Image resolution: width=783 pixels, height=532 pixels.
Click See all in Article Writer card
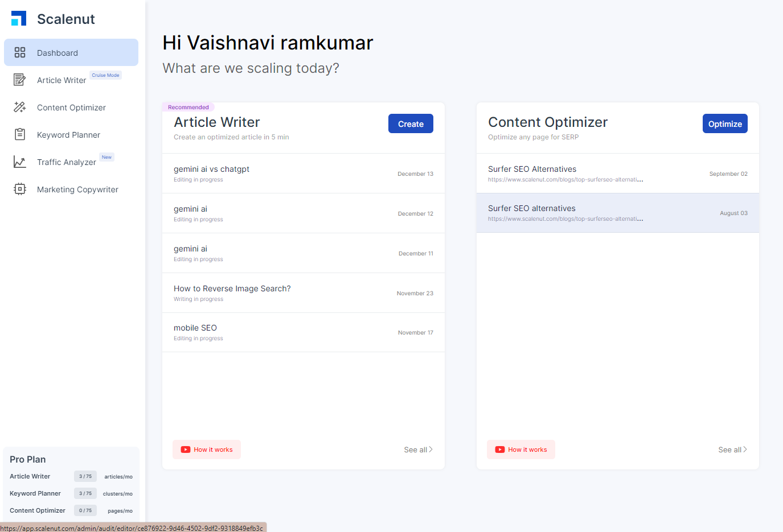[x=419, y=449]
